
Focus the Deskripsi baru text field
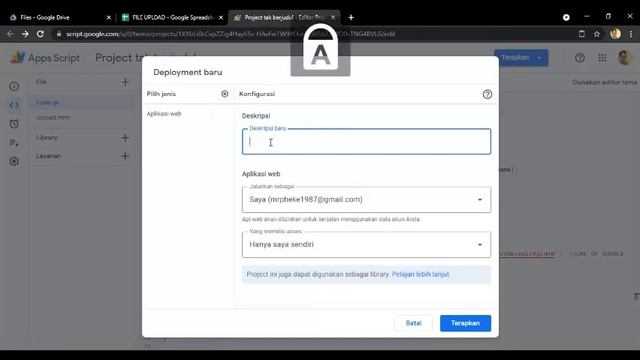[x=366, y=142]
